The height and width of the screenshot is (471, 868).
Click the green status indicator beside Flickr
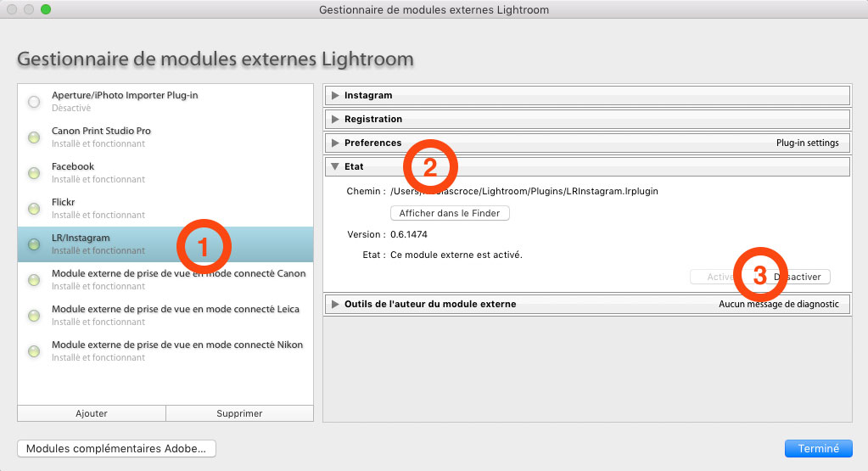(34, 209)
